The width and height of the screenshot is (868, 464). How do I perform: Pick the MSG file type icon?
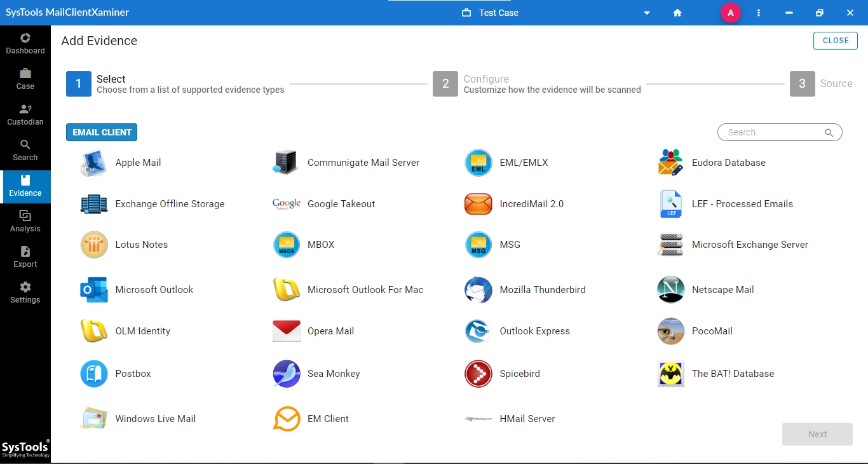(x=478, y=245)
